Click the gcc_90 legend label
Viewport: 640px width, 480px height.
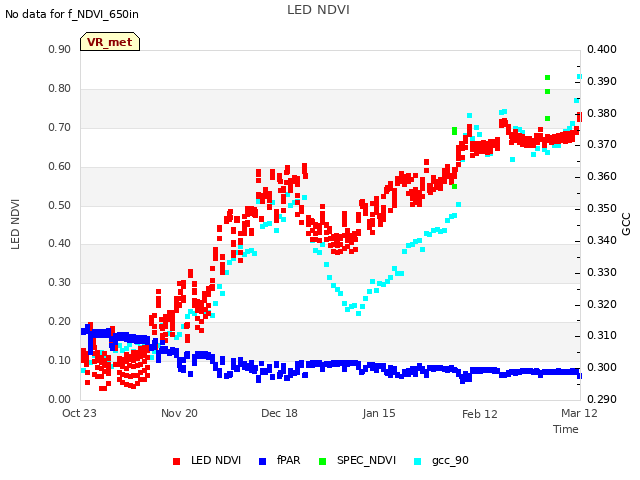(x=450, y=461)
